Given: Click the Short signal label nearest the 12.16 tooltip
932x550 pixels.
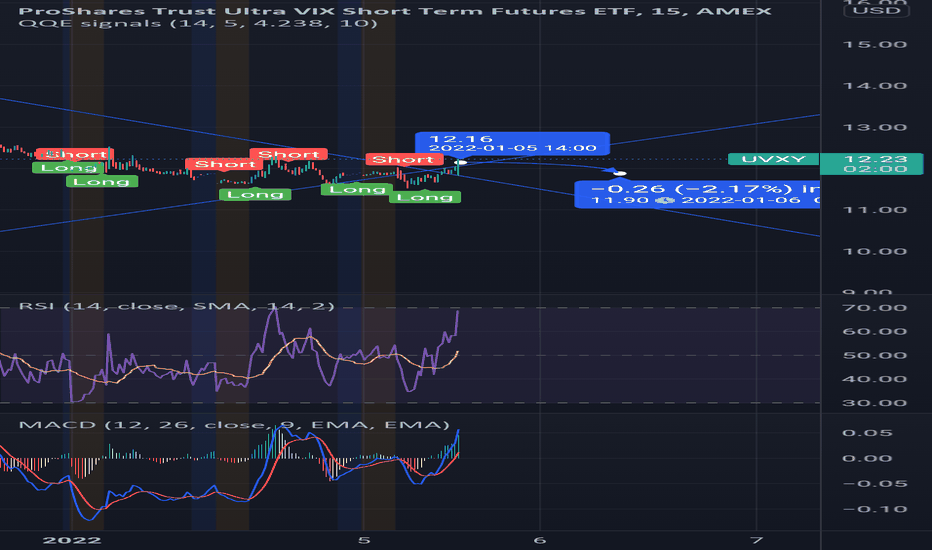Looking at the screenshot, I should (404, 159).
